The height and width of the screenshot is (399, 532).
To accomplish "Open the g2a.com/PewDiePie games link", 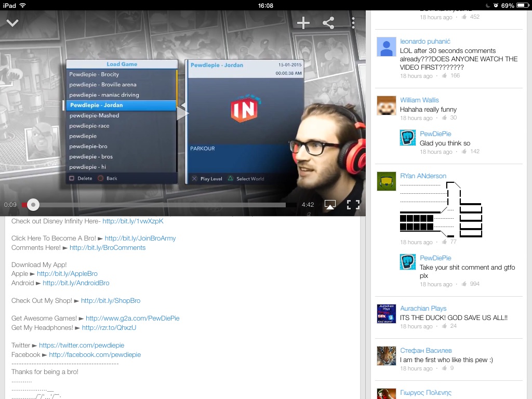I will point(132,318).
